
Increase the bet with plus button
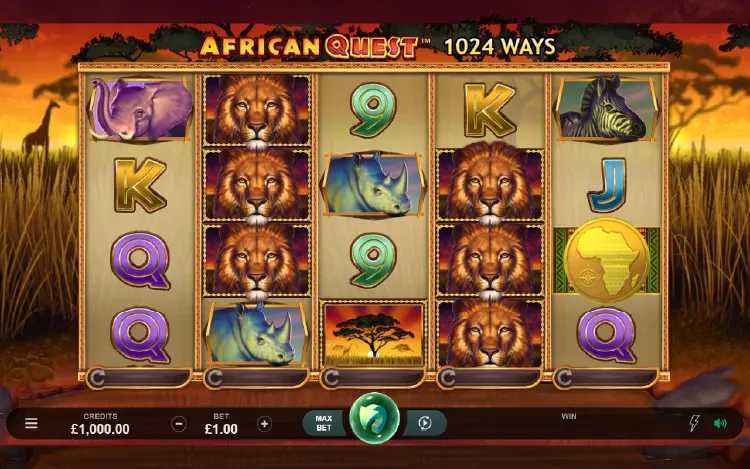pyautogui.click(x=264, y=424)
